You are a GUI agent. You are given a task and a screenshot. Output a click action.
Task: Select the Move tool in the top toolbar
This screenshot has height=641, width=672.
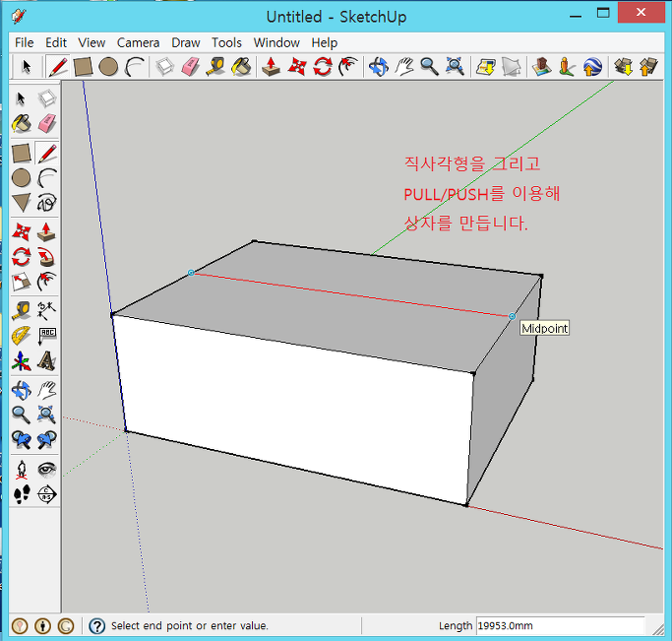pyautogui.click(x=297, y=67)
